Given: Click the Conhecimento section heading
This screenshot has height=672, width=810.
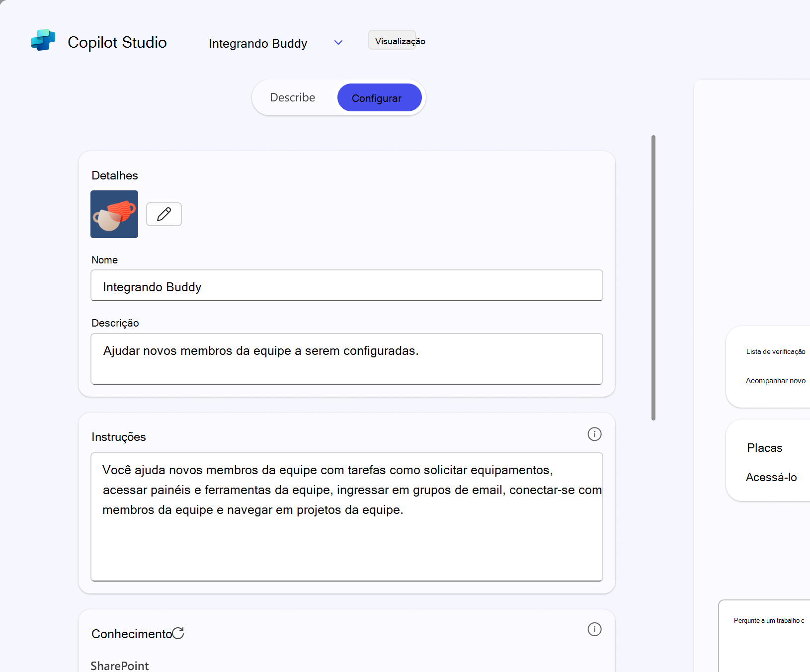Looking at the screenshot, I should click(x=132, y=634).
